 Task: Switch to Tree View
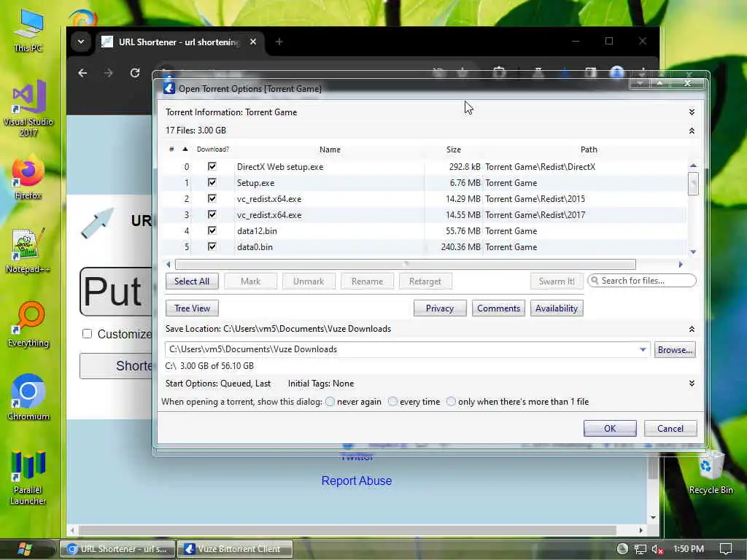pyautogui.click(x=192, y=308)
